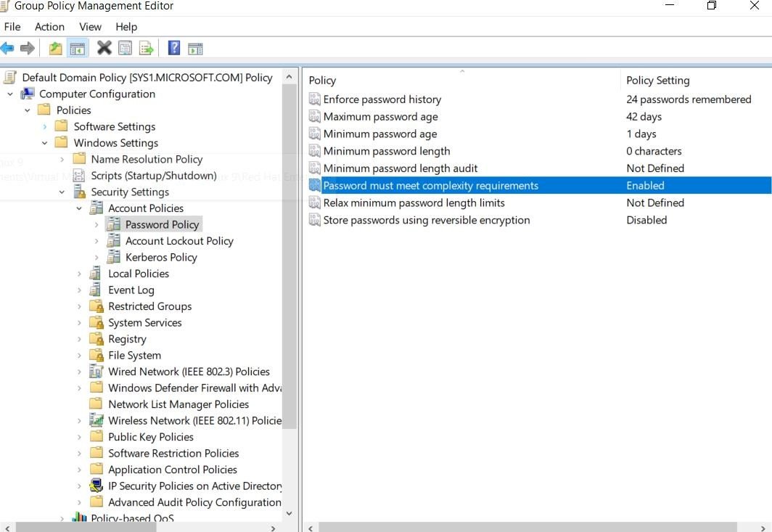Click the Wireless Network policies icon
Viewport: 772px width, 532px height.
[96, 420]
